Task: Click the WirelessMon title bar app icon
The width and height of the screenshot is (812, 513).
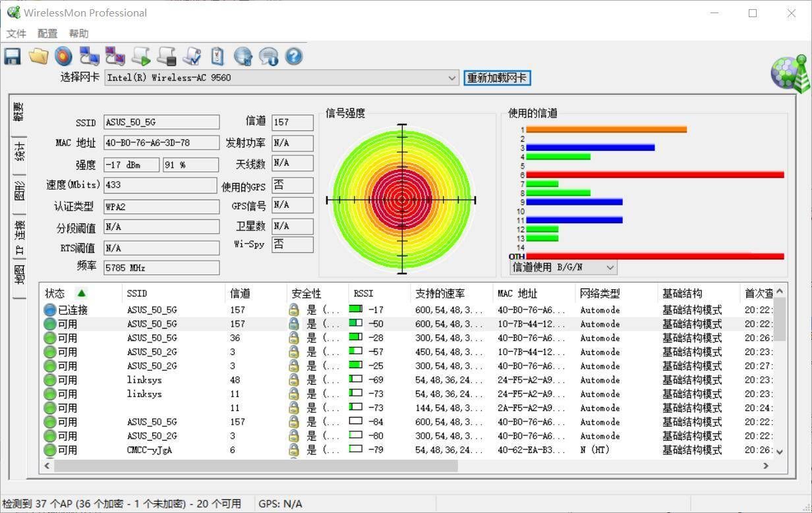Action: tap(13, 13)
